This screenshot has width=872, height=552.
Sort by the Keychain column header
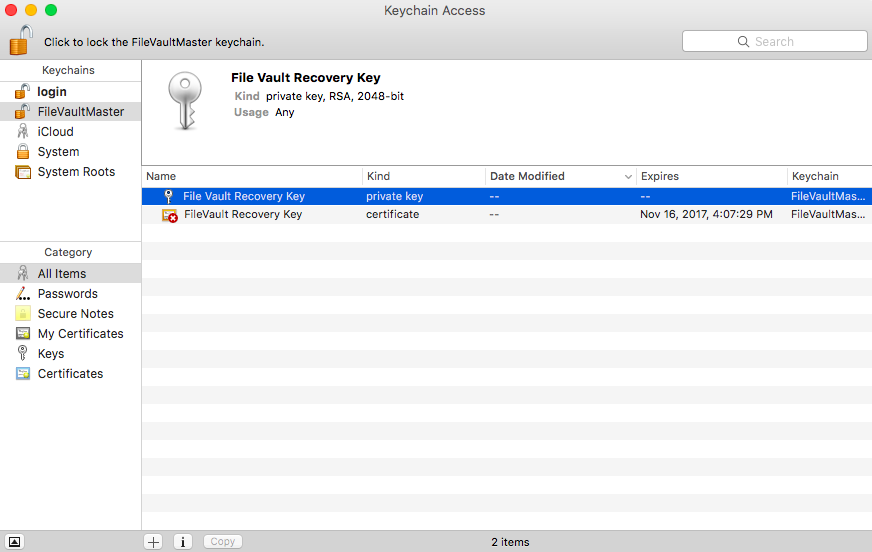[x=830, y=176]
